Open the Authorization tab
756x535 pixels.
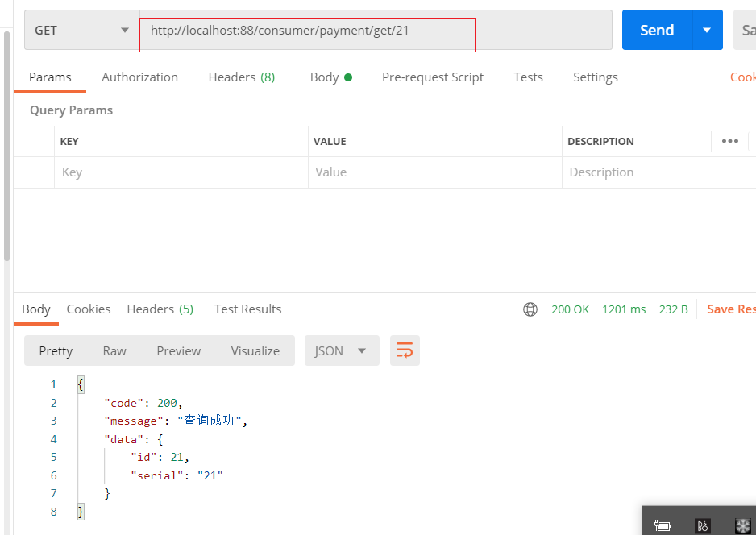coord(139,77)
